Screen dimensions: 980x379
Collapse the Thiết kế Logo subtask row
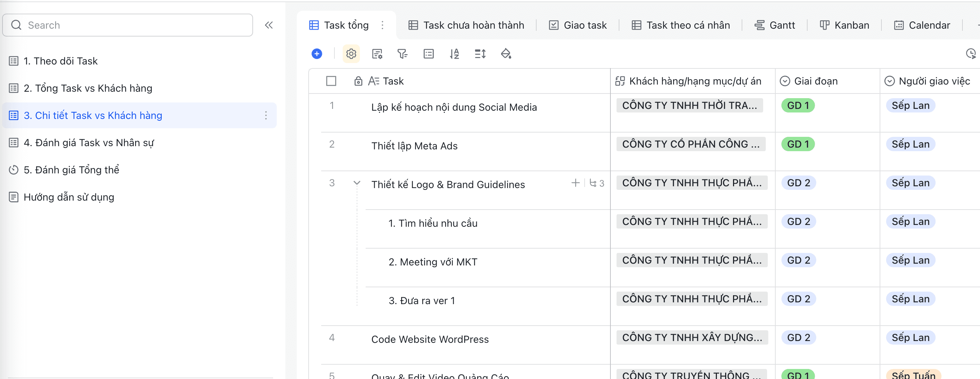click(x=356, y=183)
